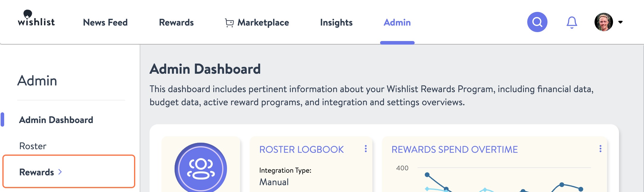Viewport: 644px width, 192px height.
Task: Open the search magnifier icon
Action: pos(537,22)
